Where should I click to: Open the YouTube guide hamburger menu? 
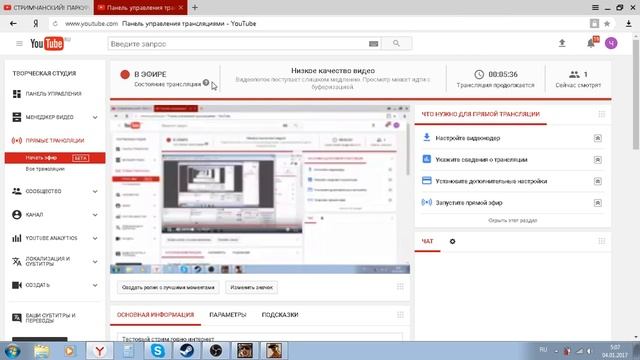(19, 43)
